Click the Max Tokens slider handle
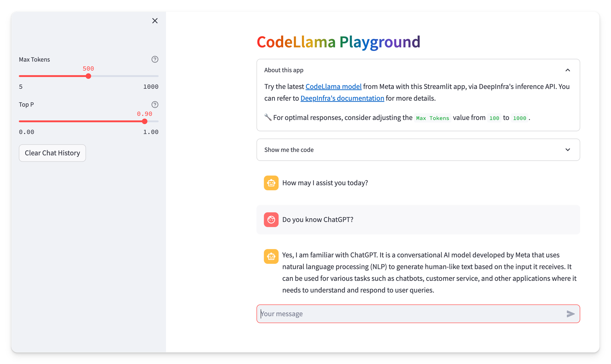This screenshot has height=364, width=611. pyautogui.click(x=88, y=76)
